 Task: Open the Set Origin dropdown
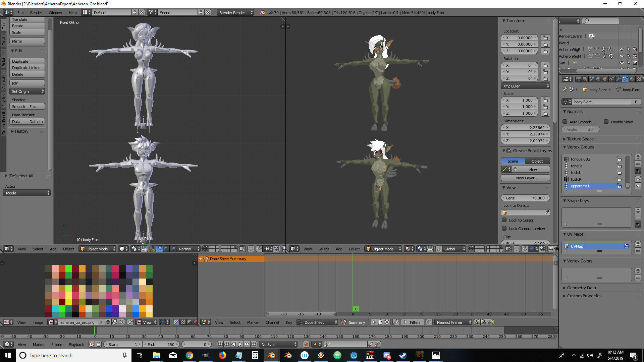coord(27,92)
